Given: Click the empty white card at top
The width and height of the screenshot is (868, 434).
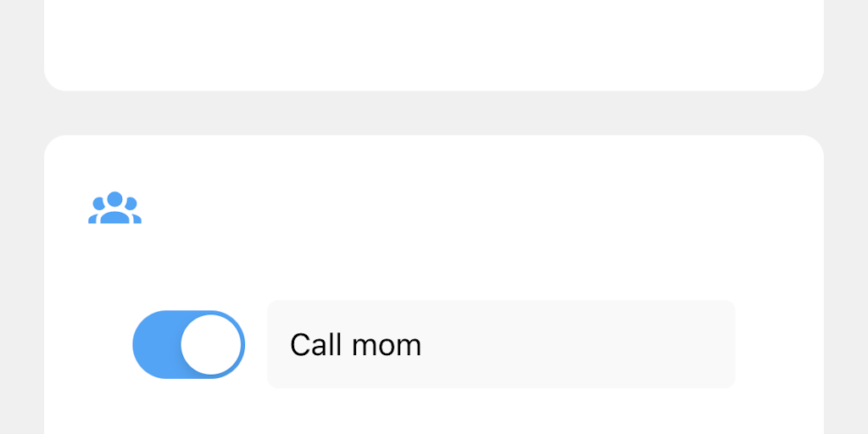Looking at the screenshot, I should click(x=434, y=42).
